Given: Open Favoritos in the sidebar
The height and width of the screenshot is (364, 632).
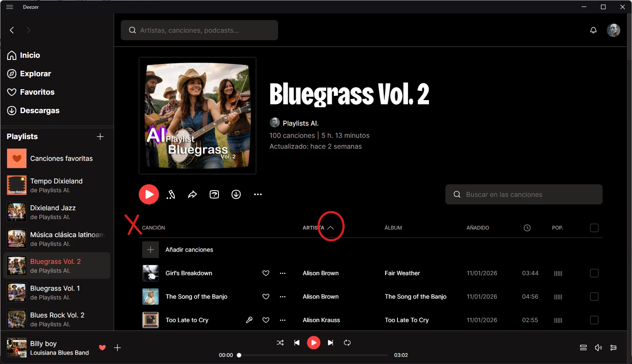Looking at the screenshot, I should pos(31,92).
